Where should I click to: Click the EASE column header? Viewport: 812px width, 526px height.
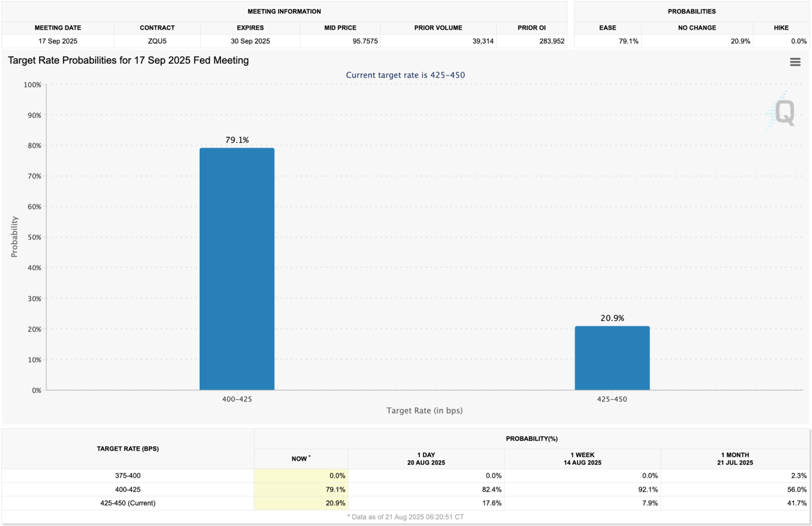coord(607,27)
